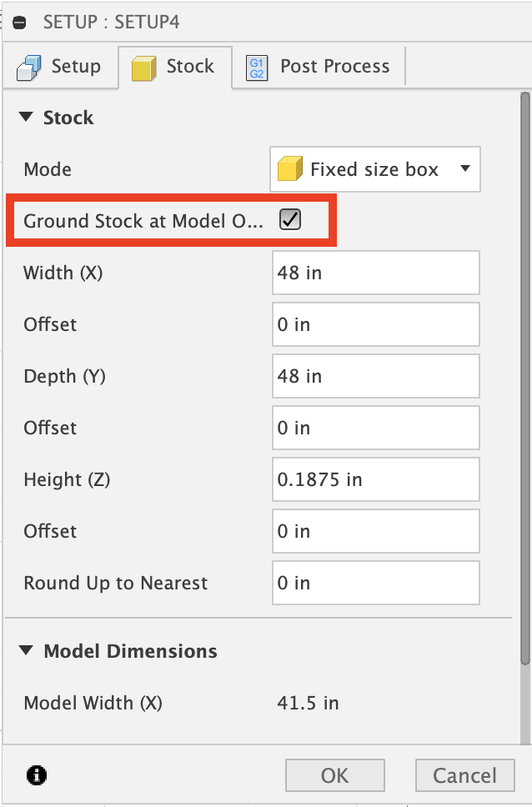Click the SETUP : SETUP4 title text
Image resolution: width=532 pixels, height=807 pixels.
[111, 23]
